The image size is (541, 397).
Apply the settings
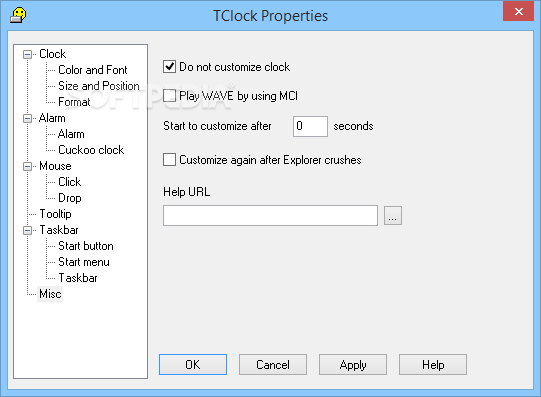click(x=353, y=365)
